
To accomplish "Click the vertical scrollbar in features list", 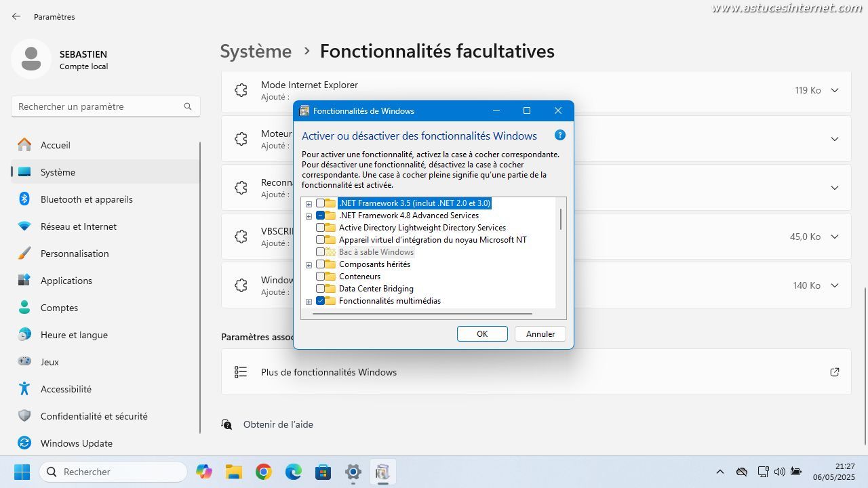I will [x=561, y=220].
